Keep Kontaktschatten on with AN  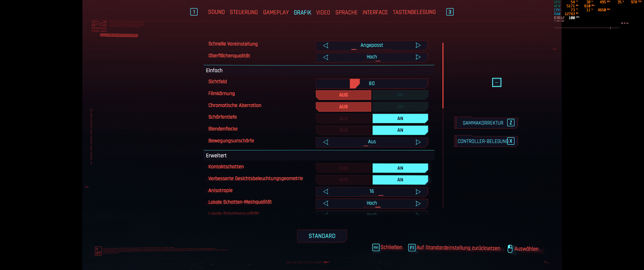[x=400, y=168]
